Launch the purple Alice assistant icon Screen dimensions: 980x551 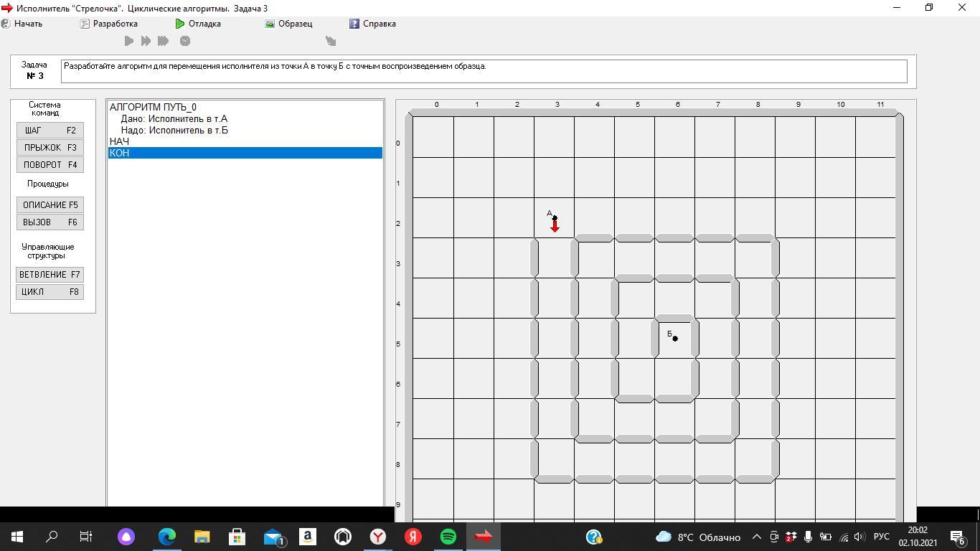coord(126,537)
